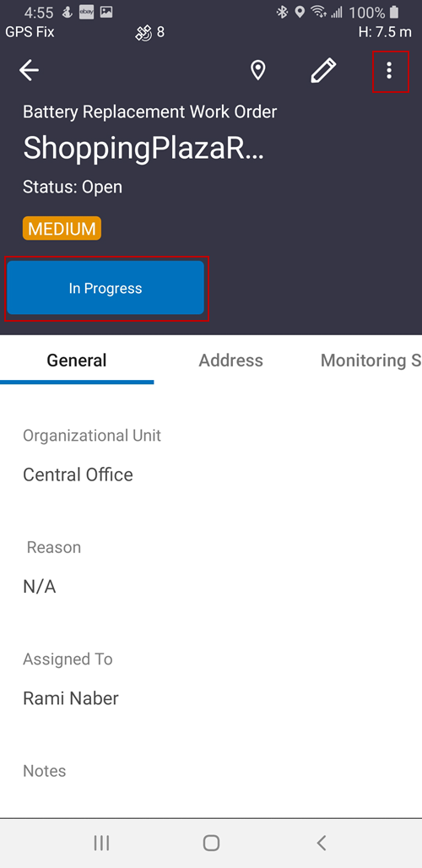Set work order to In Progress
Viewport: 422px width, 868px height.
105,288
